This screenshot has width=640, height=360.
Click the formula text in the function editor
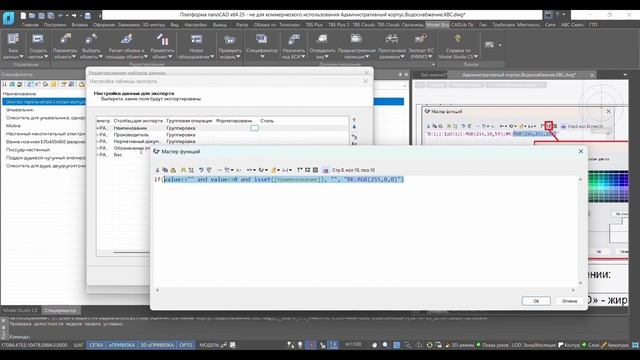click(279, 180)
